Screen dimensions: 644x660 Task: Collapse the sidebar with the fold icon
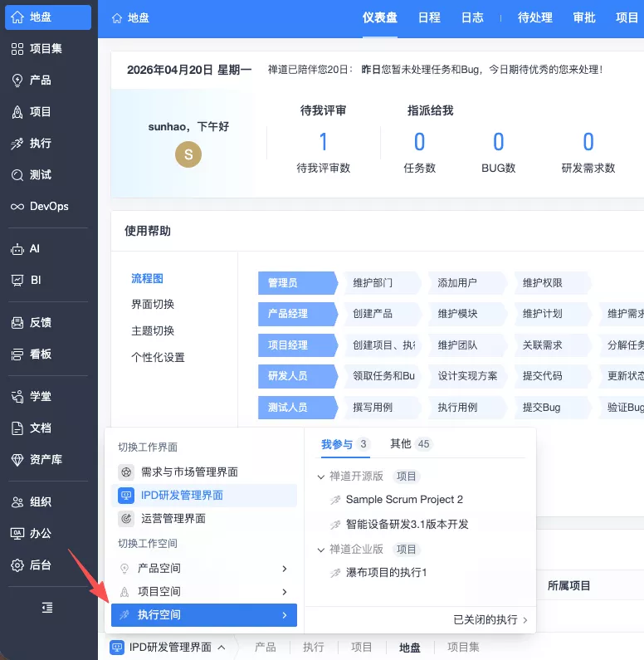tap(47, 608)
